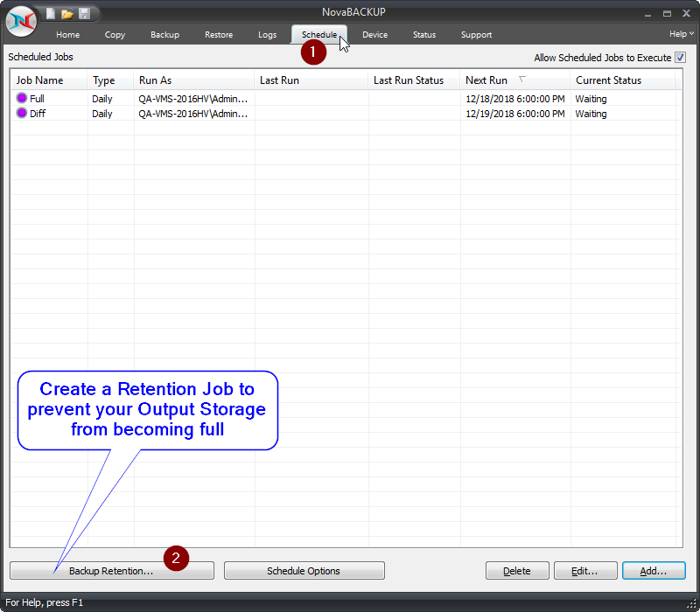The height and width of the screenshot is (612, 700).
Task: Open the Status tab
Action: [x=424, y=35]
